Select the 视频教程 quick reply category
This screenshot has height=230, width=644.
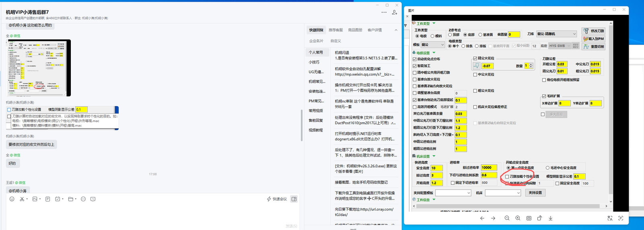pos(316,130)
